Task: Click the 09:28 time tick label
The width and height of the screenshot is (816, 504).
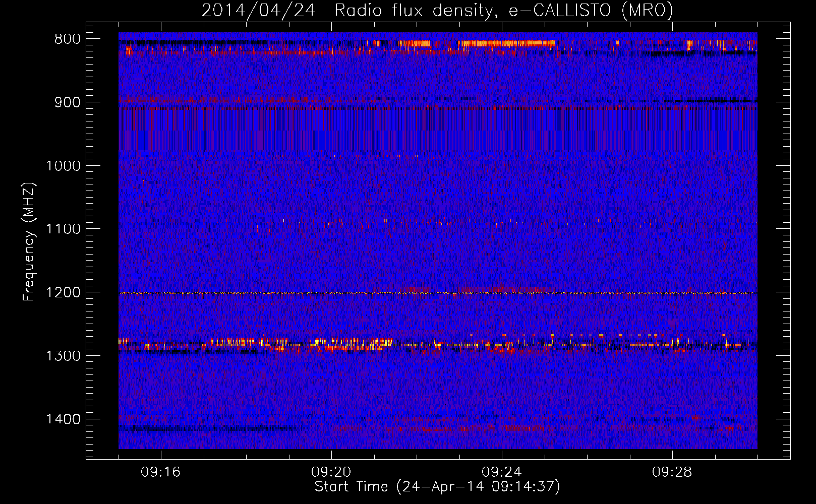Action: coord(672,472)
